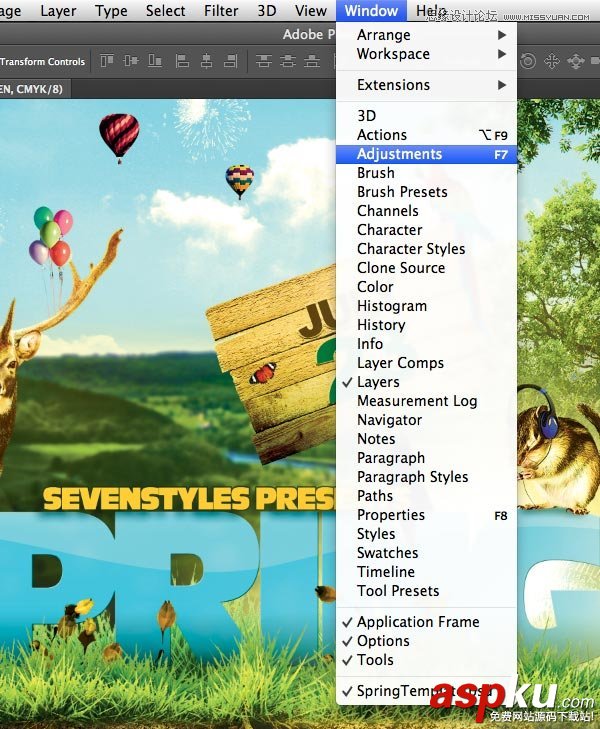Expand the Arrange submenu
This screenshot has width=600, height=729.
[x=426, y=35]
